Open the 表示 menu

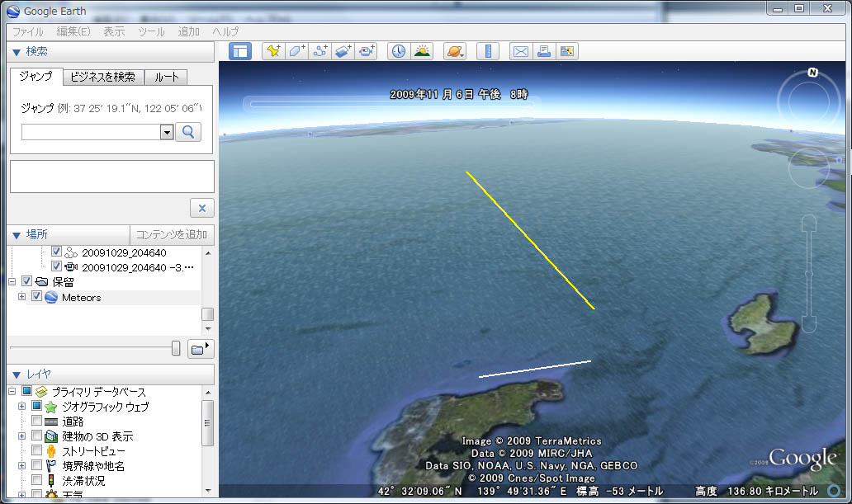[114, 31]
